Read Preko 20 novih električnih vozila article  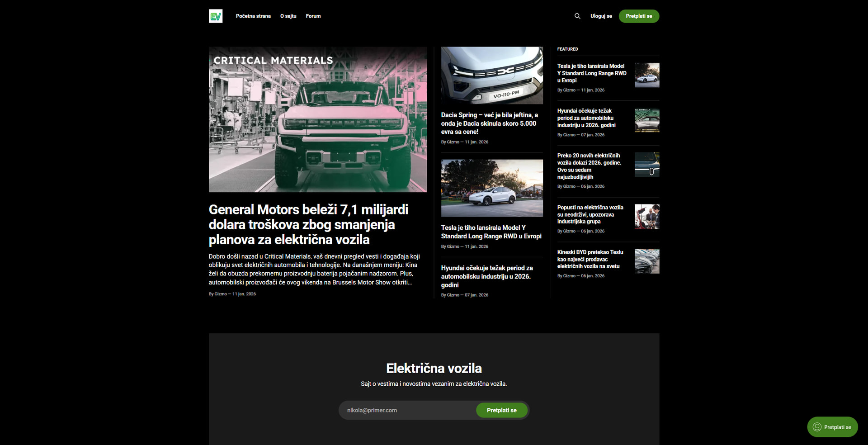(589, 166)
